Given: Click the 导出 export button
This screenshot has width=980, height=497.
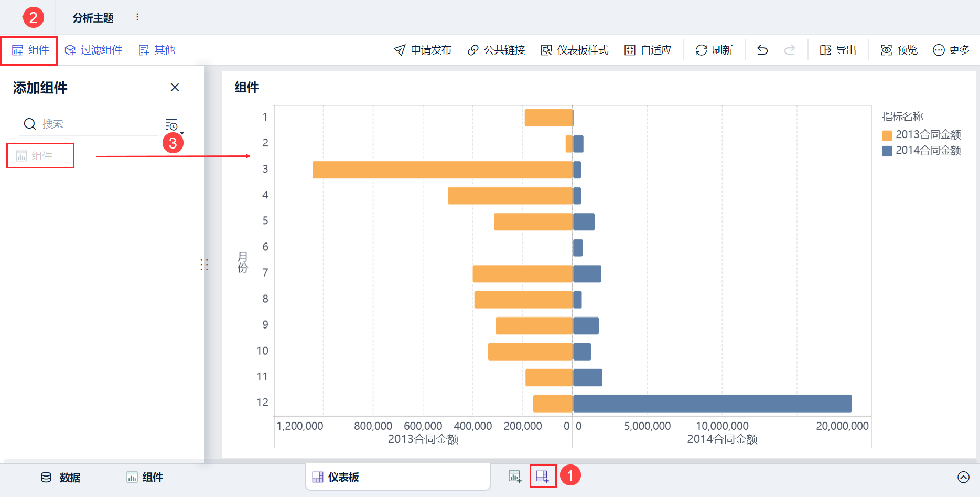Looking at the screenshot, I should [838, 50].
